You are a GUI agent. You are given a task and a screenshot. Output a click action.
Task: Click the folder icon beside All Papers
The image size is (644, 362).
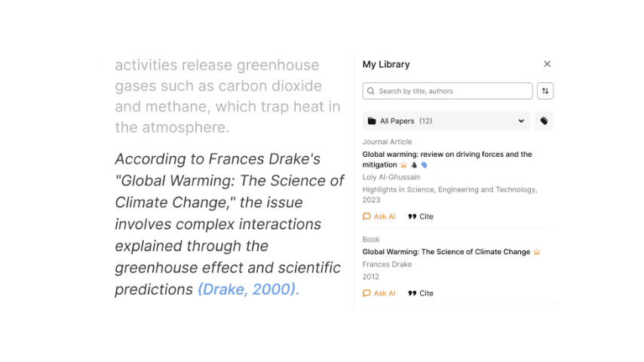372,121
